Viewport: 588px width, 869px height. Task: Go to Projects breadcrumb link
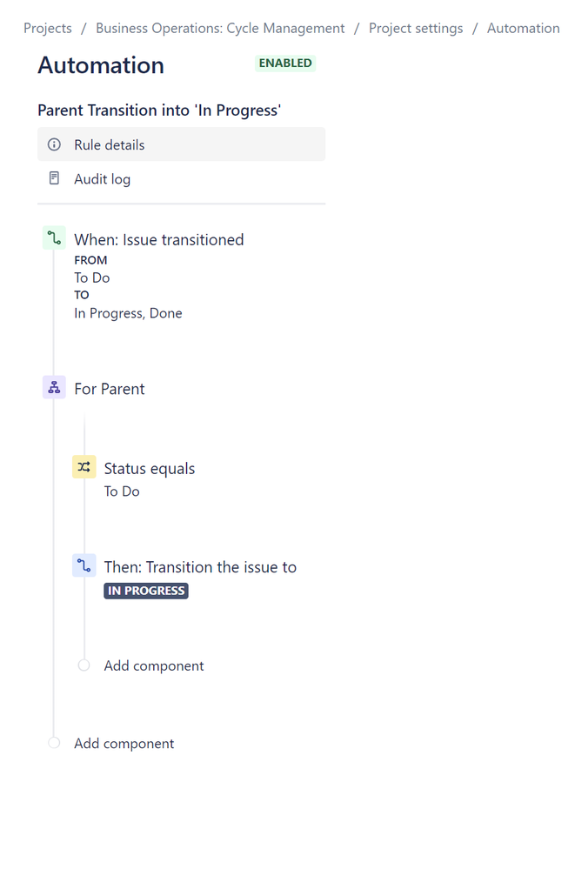click(48, 28)
